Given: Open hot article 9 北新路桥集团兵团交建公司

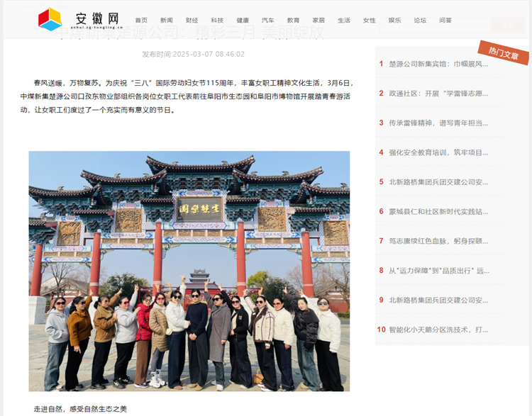Looking at the screenshot, I should click(438, 300).
